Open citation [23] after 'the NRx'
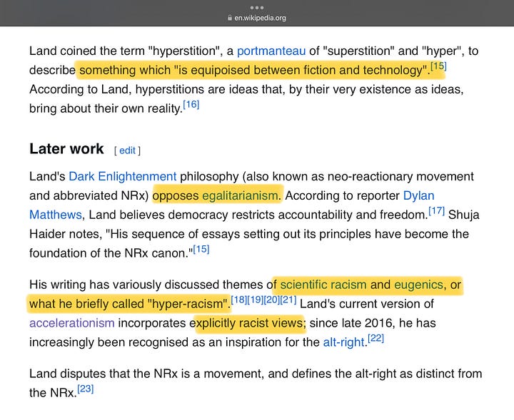 86,389
